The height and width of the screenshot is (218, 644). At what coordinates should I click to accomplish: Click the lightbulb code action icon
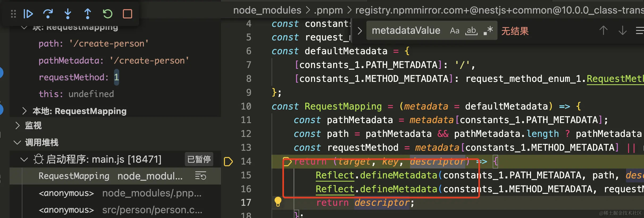(278, 202)
